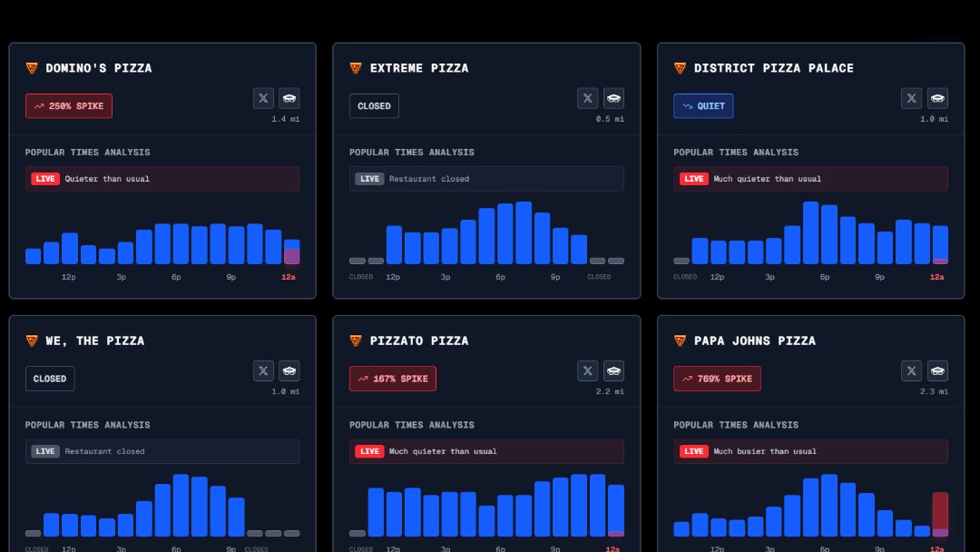Click the LIVE tag on Papa Johns Pizza card

(694, 451)
